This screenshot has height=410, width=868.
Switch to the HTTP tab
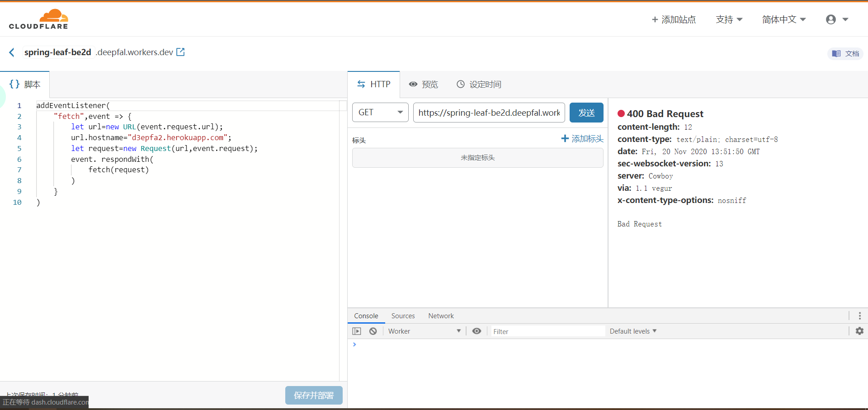pos(374,85)
